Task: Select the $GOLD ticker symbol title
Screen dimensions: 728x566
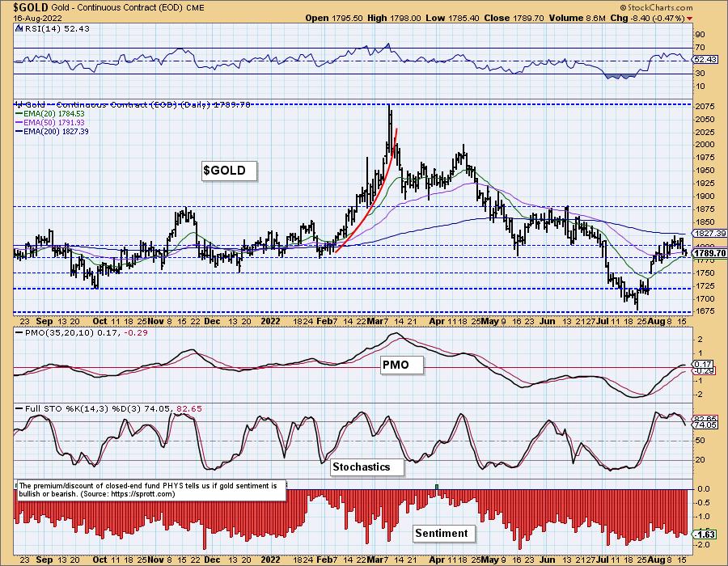Action: click(x=31, y=7)
